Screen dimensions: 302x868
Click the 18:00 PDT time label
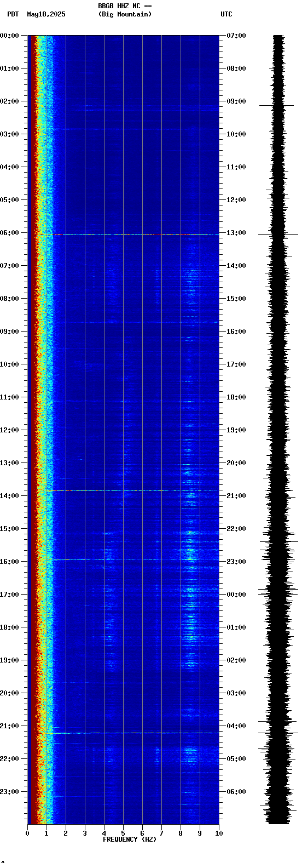(9, 627)
